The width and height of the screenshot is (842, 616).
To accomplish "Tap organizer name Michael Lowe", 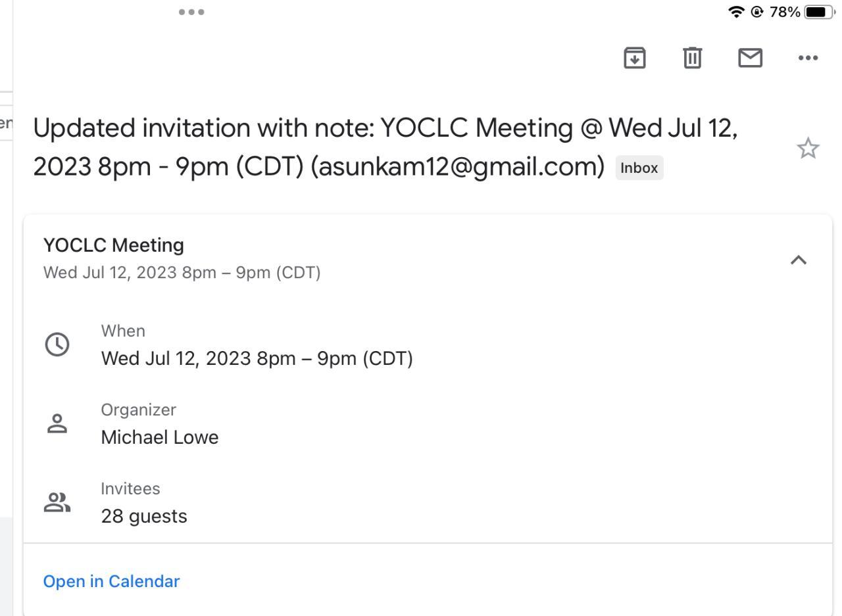I will click(160, 437).
